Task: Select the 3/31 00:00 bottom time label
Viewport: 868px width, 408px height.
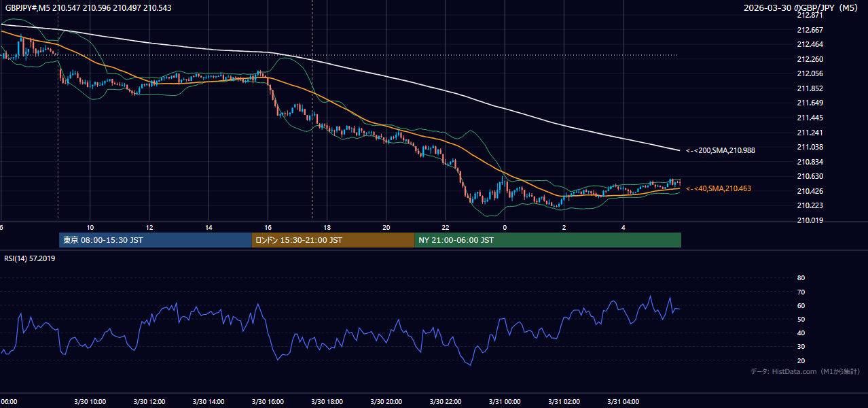Action: (x=505, y=402)
